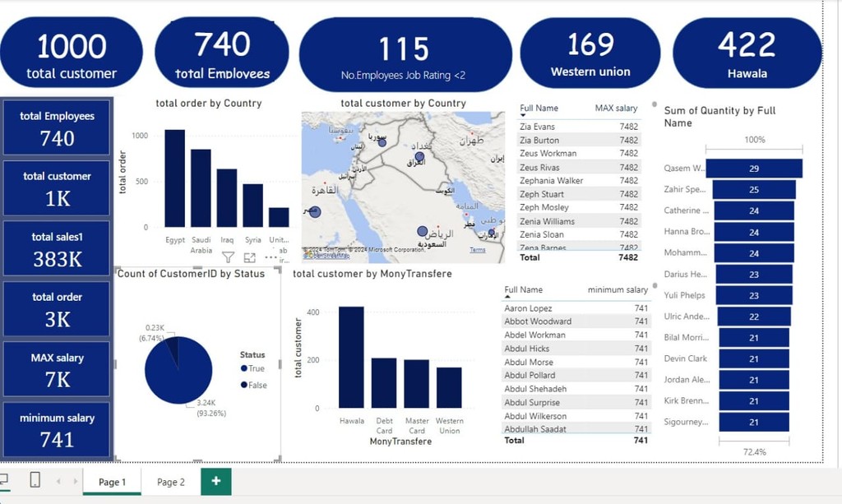Sort table by MAX salary column header
This screenshot has height=504, width=842.
616,108
